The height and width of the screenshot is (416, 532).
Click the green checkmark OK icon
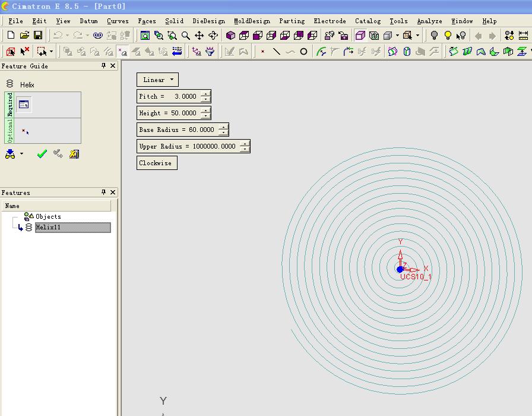tap(42, 154)
